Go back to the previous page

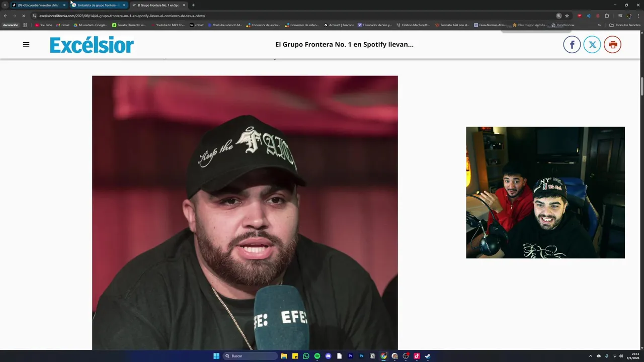[6, 16]
